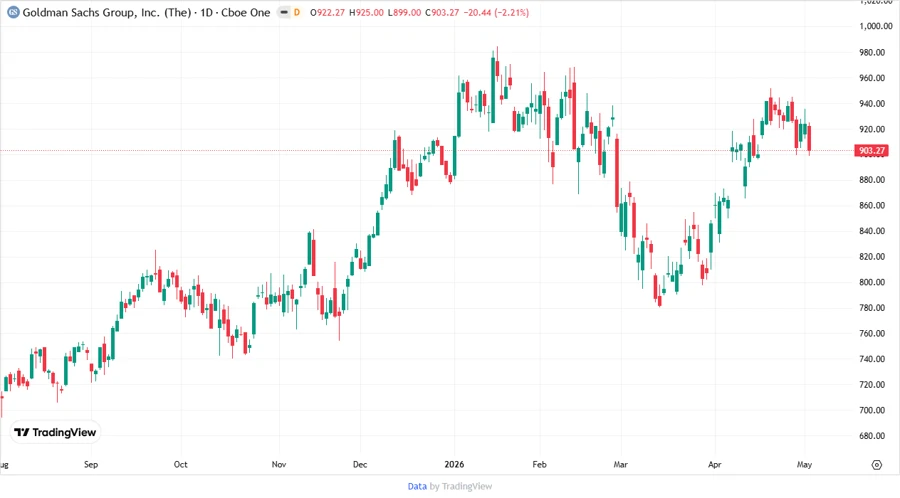The width and height of the screenshot is (900, 498).
Task: Click the Goldman Sachs Group symbol title
Action: coord(146,12)
